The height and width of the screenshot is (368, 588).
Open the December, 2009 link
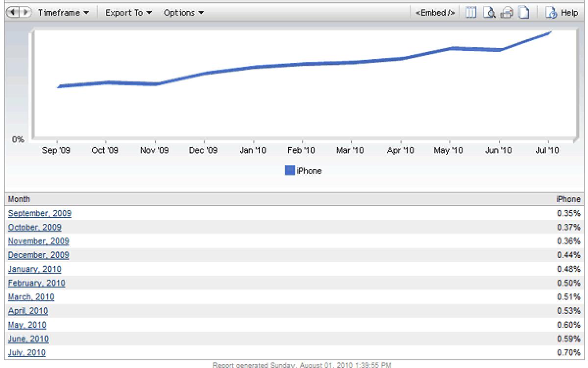click(39, 255)
